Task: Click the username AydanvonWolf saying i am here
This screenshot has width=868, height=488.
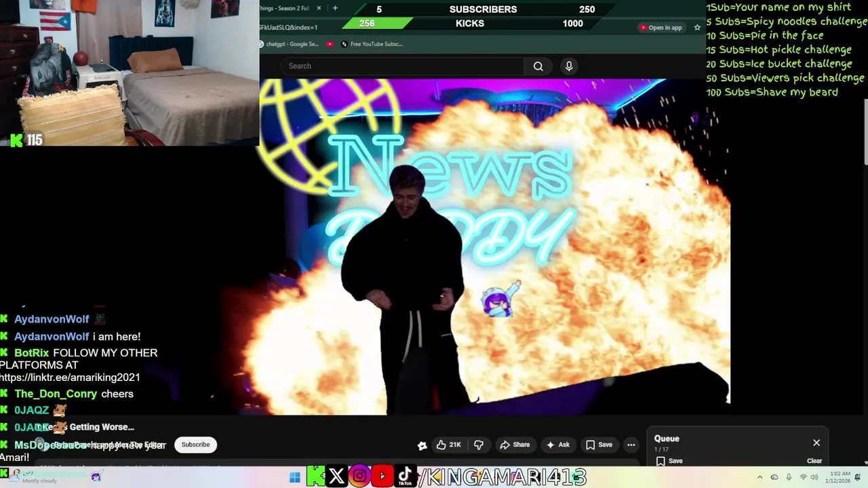Action: tap(52, 336)
